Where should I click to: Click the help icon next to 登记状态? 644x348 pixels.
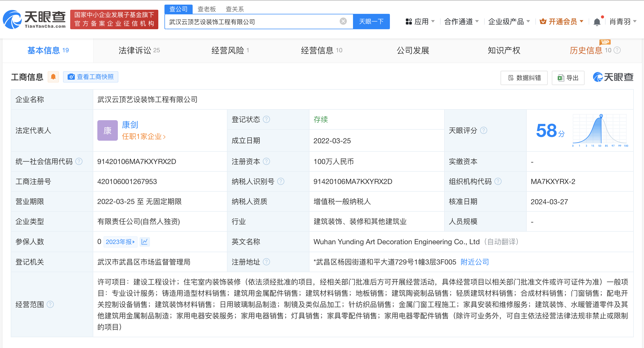coord(267,119)
